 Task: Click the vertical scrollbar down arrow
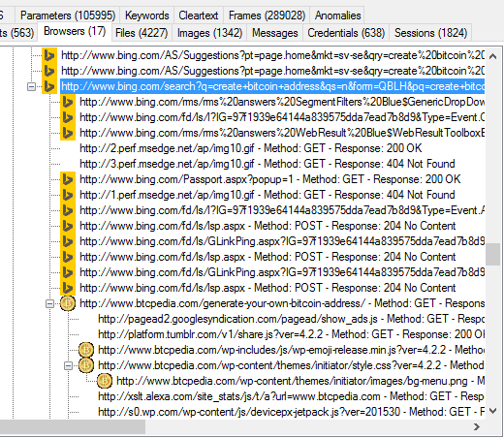tap(492, 411)
